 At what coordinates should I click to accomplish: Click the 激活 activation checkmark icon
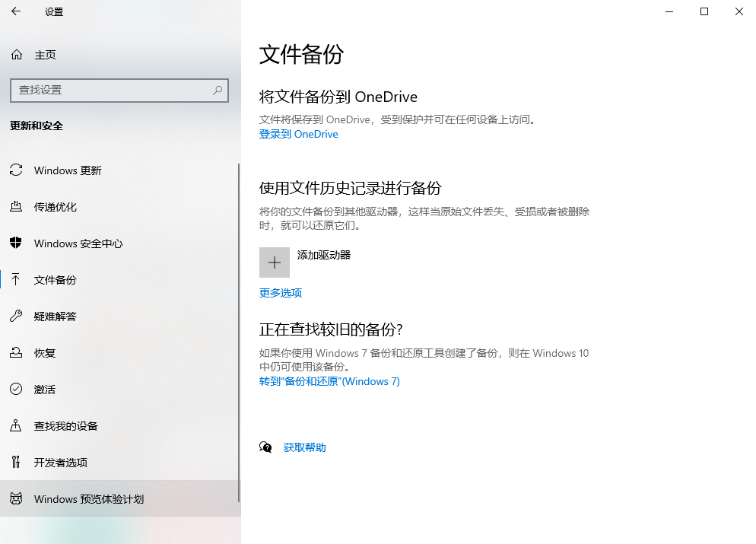click(x=16, y=389)
